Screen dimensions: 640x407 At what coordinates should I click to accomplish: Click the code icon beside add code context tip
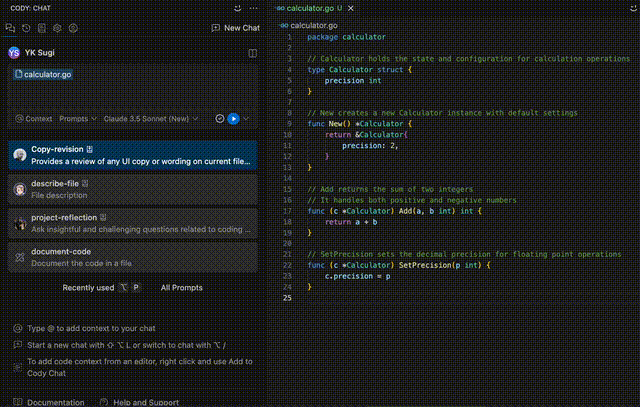click(18, 367)
